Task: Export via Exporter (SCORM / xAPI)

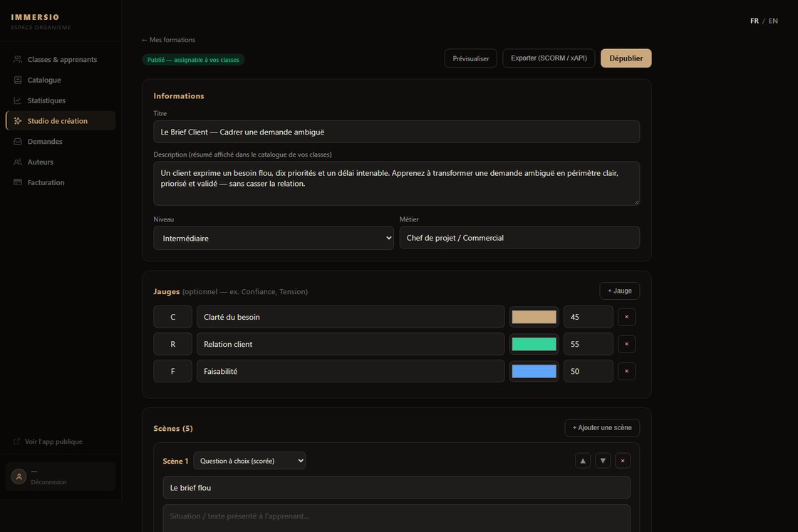Action: [549, 58]
